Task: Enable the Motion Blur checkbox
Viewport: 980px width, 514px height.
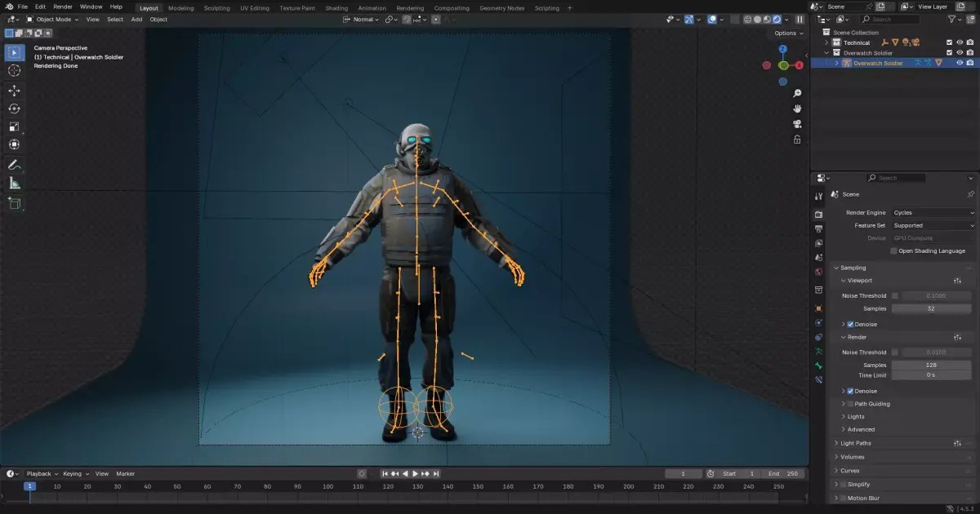Action: [x=843, y=498]
